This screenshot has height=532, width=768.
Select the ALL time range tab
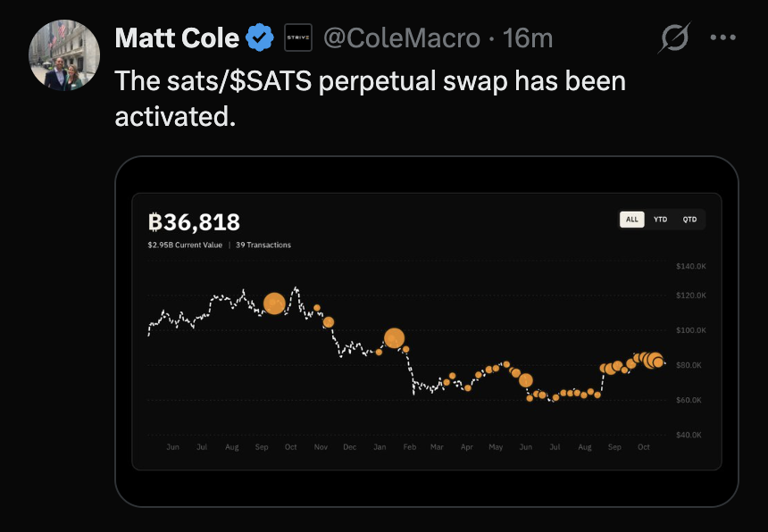[632, 220]
